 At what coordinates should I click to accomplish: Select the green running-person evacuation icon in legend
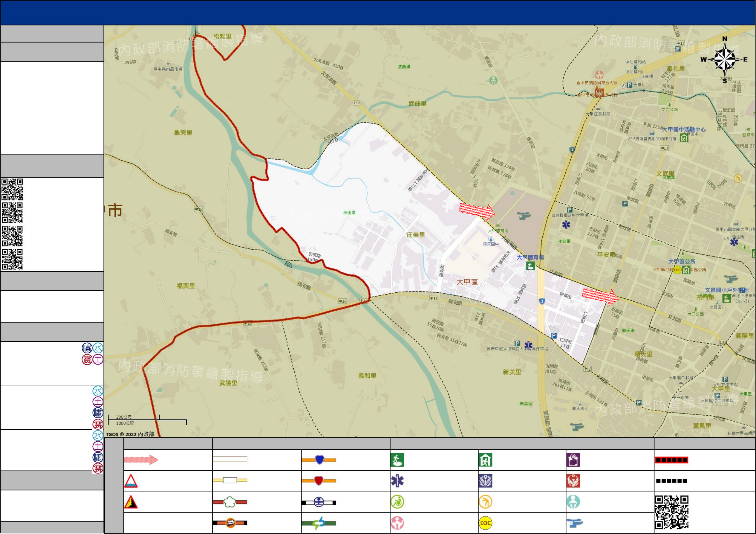(397, 460)
